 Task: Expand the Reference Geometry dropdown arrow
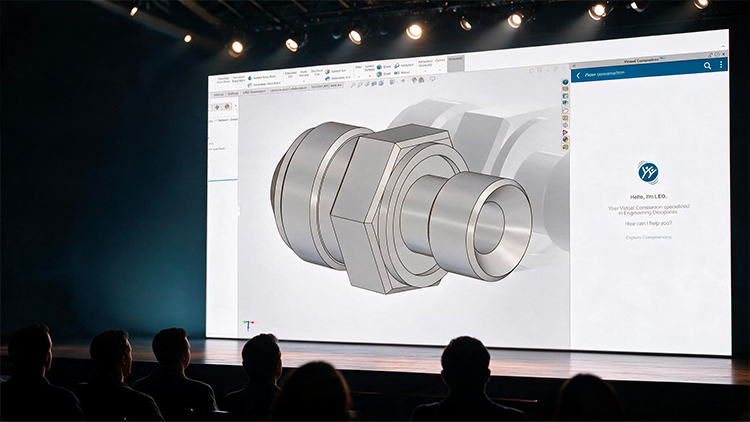tap(425, 71)
